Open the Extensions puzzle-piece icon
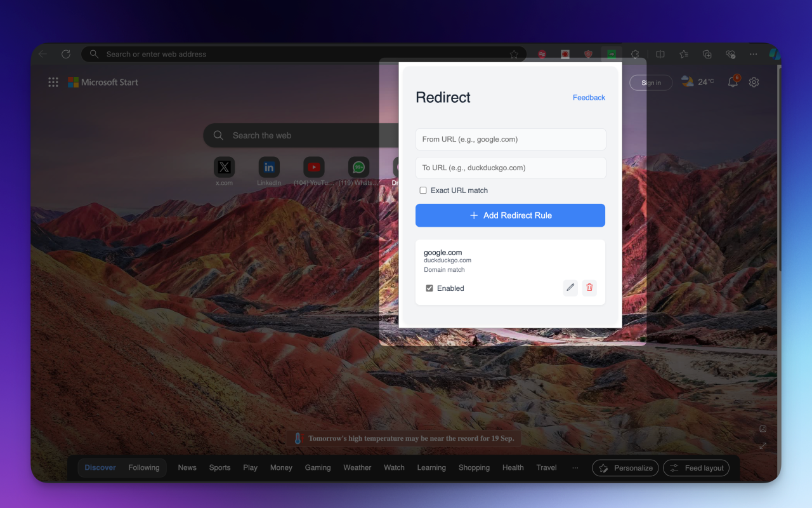This screenshot has height=508, width=812. pyautogui.click(x=635, y=54)
